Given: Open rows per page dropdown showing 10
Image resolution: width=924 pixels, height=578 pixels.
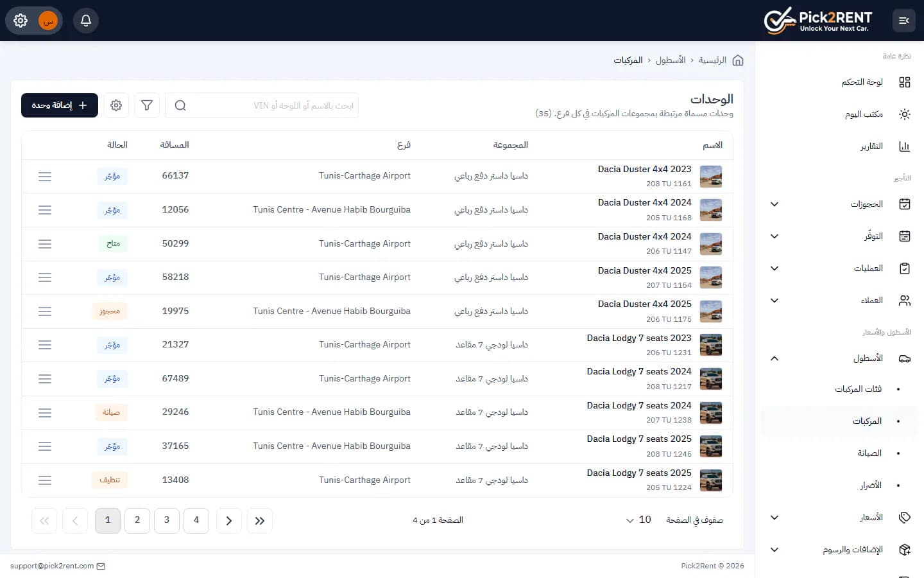Looking at the screenshot, I should (x=639, y=520).
